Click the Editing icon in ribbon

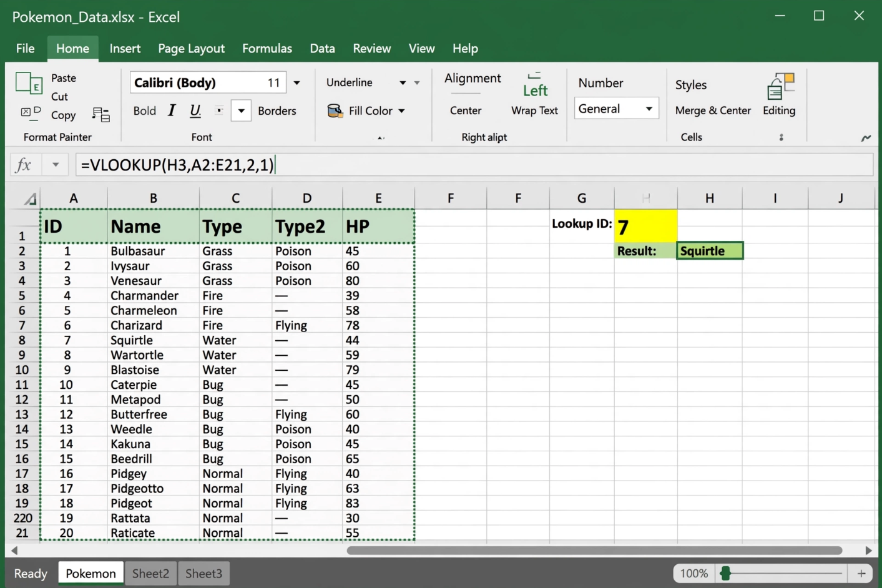point(780,87)
